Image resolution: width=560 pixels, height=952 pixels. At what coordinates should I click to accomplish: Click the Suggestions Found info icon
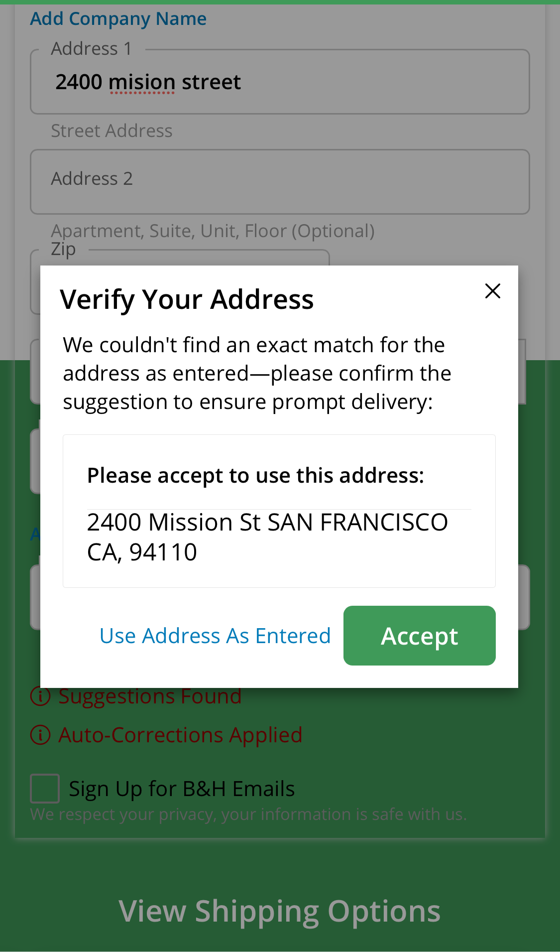pyautogui.click(x=40, y=696)
